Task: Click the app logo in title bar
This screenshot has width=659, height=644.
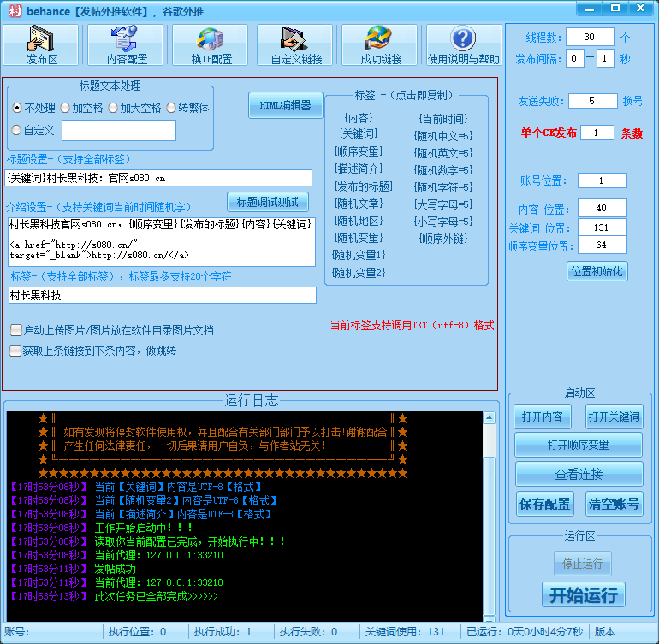Action: 13,9
